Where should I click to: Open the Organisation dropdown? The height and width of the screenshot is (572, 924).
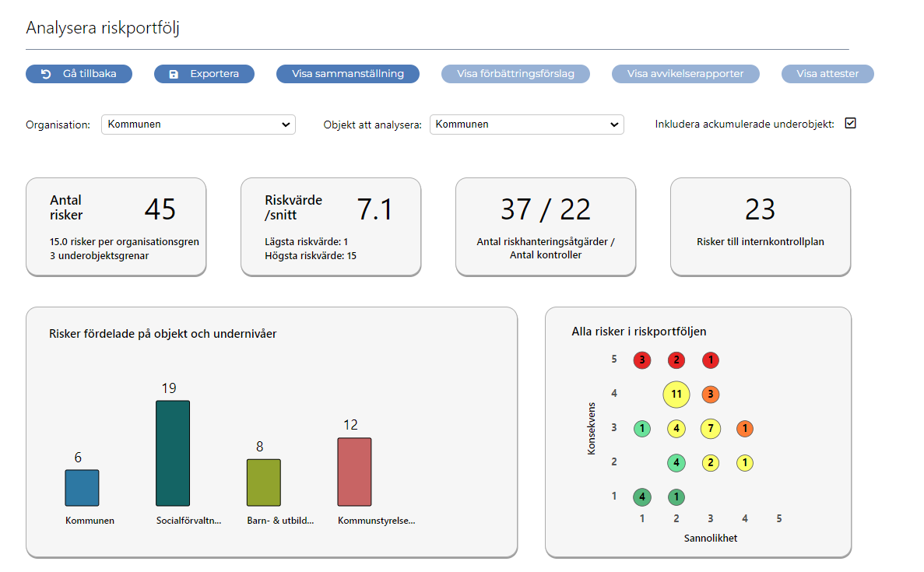click(x=198, y=125)
